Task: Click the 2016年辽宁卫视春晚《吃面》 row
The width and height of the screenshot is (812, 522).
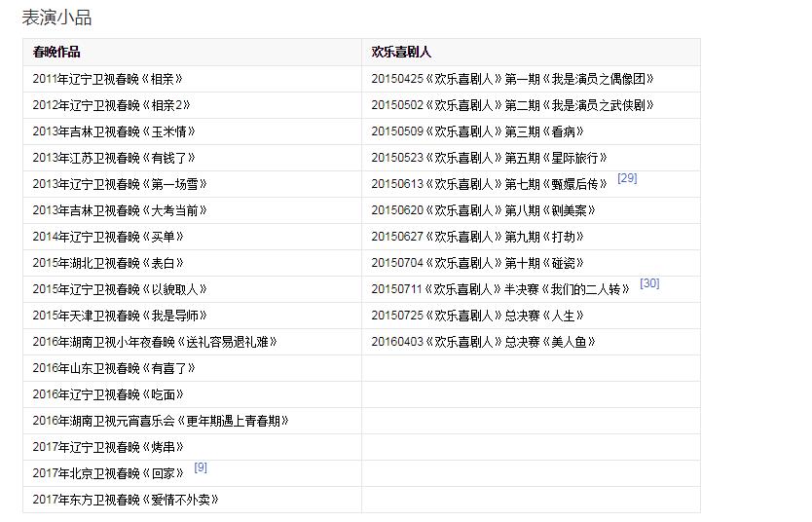Action: (x=108, y=394)
